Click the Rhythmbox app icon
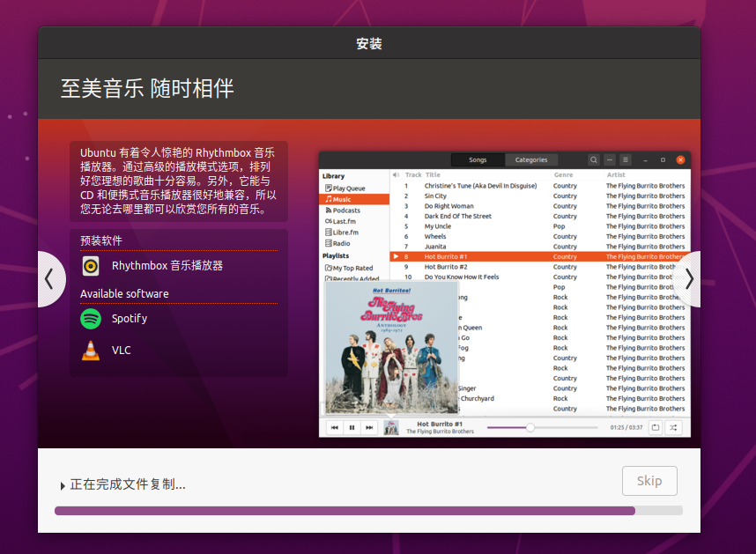756x554 pixels. (91, 266)
